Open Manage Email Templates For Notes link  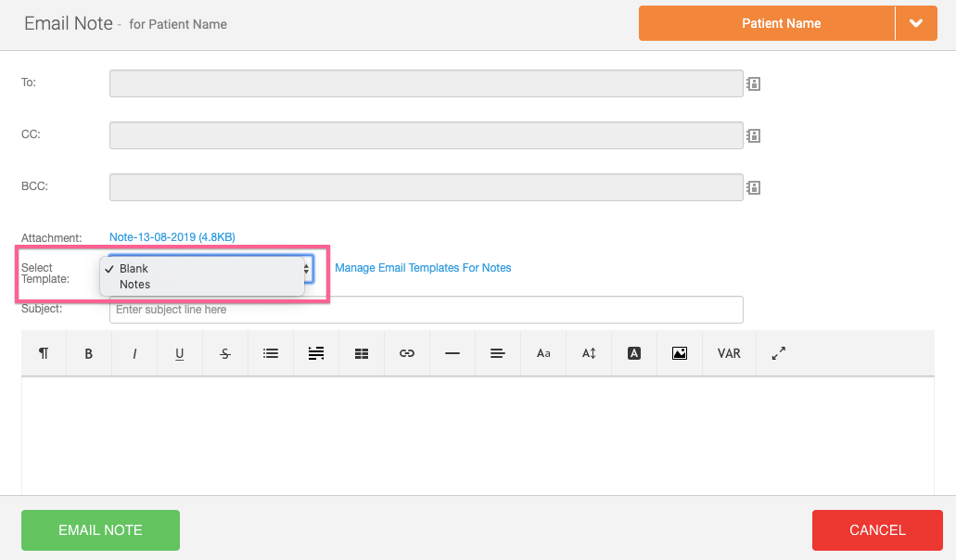[423, 268]
